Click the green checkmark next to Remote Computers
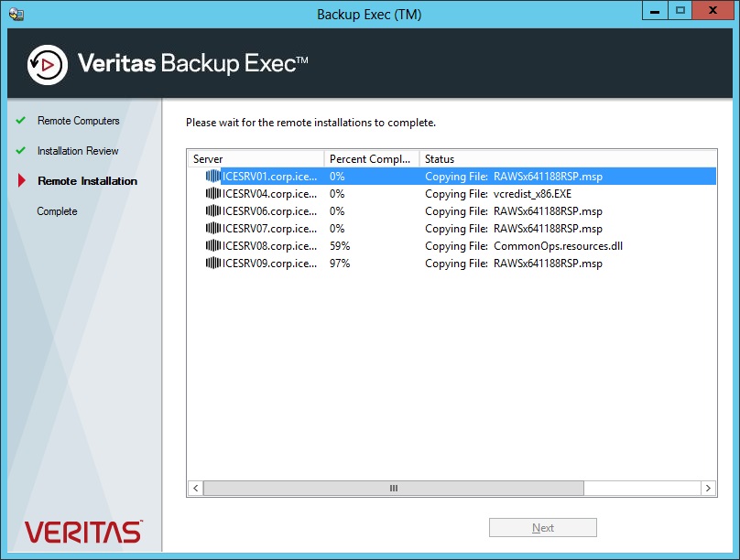 pos(20,120)
